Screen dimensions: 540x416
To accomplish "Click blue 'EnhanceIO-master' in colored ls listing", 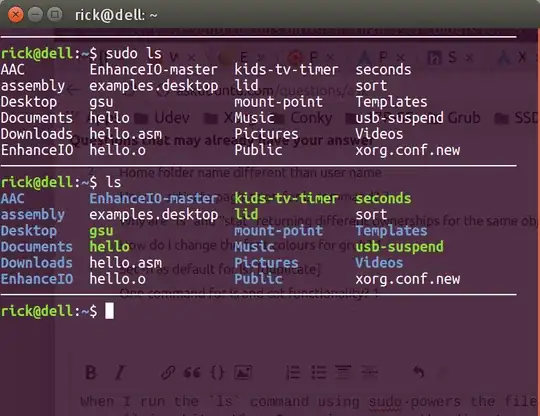I will coord(153,199).
